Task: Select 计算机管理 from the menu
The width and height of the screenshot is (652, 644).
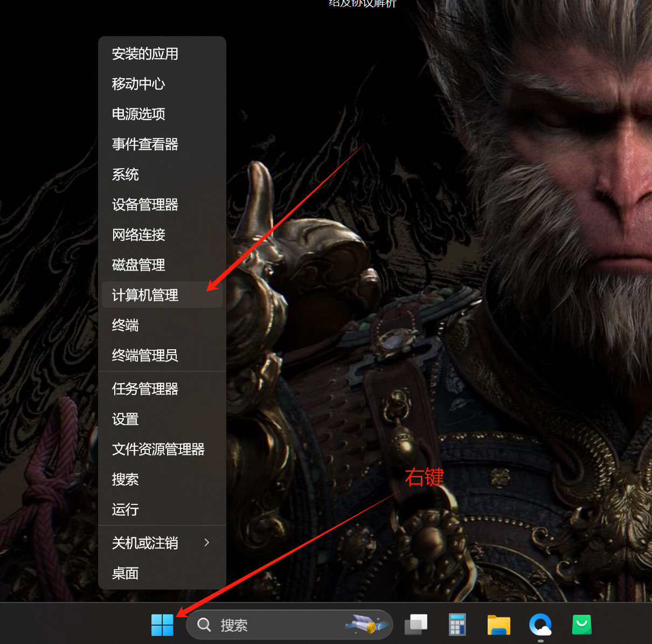Action: (145, 295)
